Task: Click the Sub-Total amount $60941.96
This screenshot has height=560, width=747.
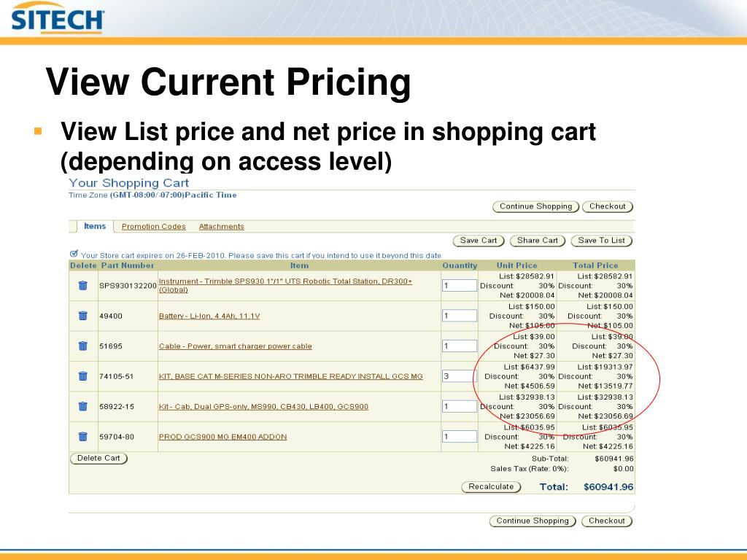Action: pos(614,459)
